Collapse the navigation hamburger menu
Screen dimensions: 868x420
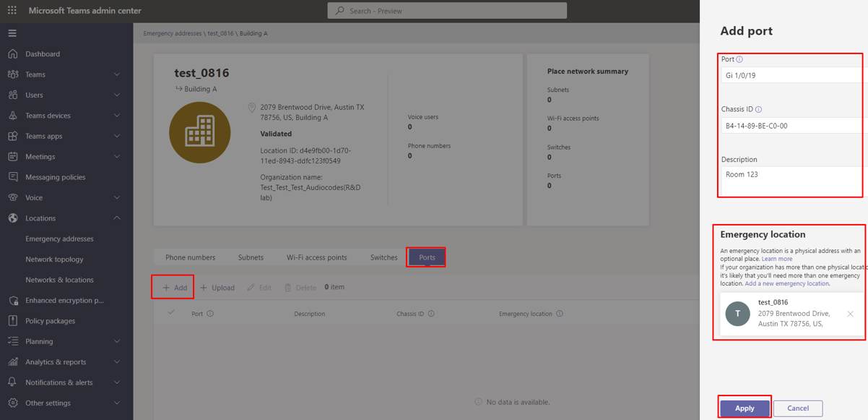[12, 33]
